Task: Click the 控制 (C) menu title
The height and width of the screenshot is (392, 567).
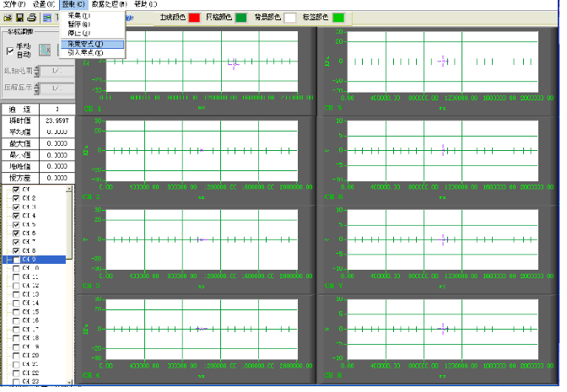Action: coord(73,4)
